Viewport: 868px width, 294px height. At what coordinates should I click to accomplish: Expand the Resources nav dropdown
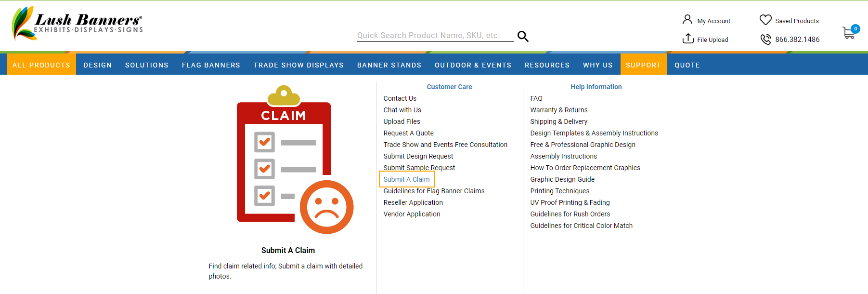tap(547, 65)
